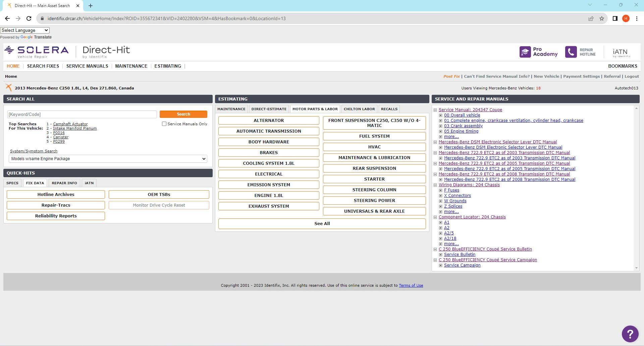Open the Models w/same Engine Package dropdown

coord(108,159)
